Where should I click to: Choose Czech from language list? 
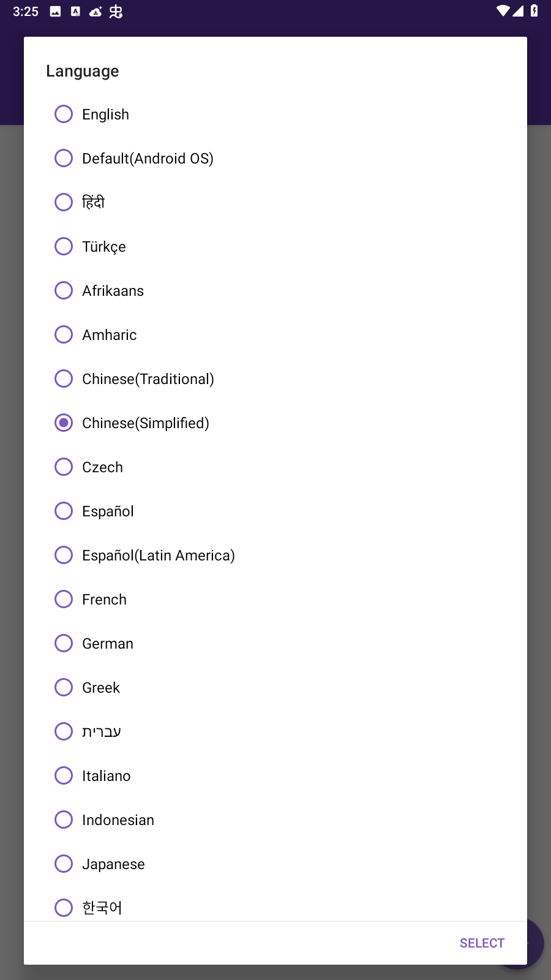coord(275,467)
